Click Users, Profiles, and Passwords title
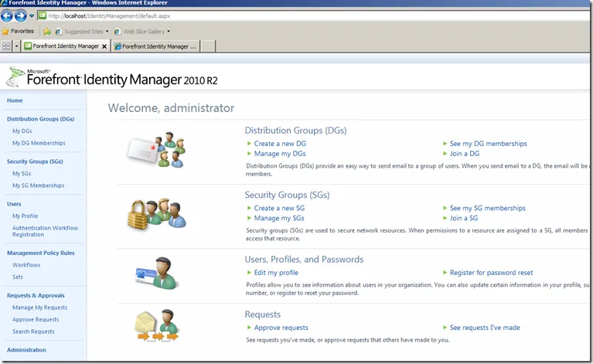 [x=304, y=260]
